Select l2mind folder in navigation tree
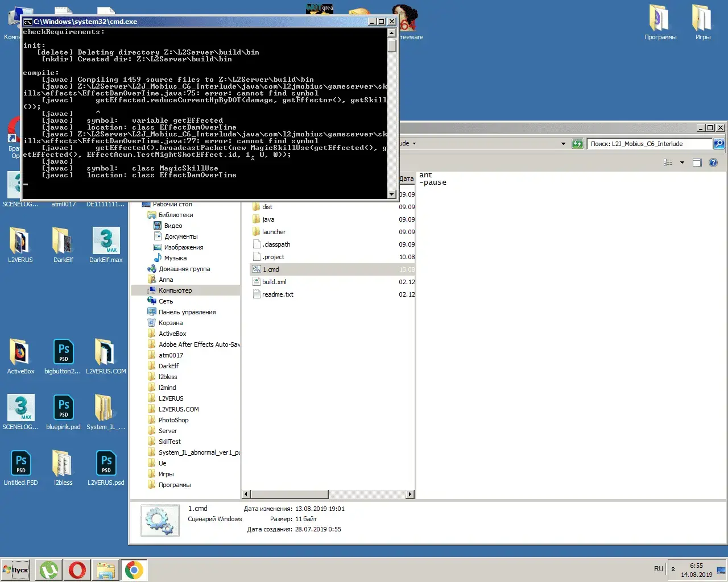This screenshot has width=728, height=582. tap(167, 388)
